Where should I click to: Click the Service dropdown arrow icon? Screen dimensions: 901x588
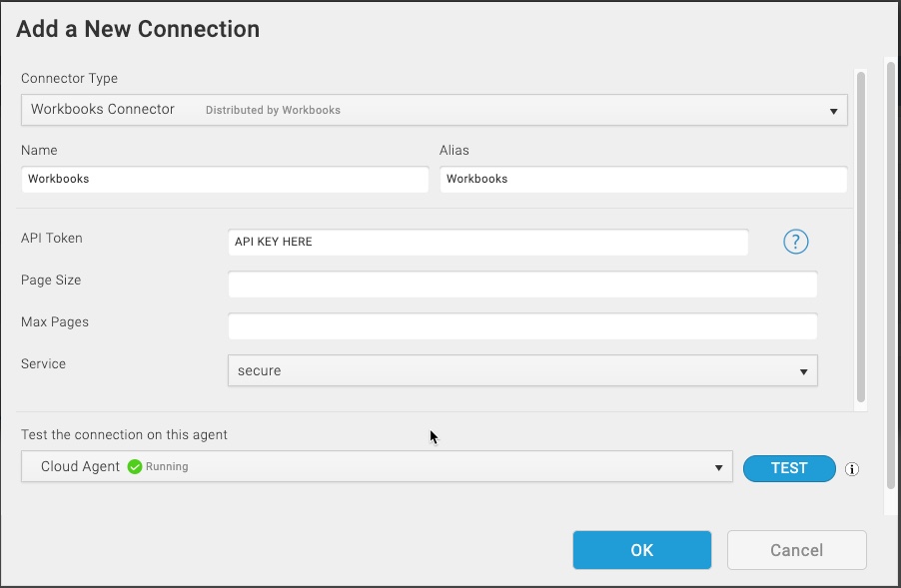[803, 372]
